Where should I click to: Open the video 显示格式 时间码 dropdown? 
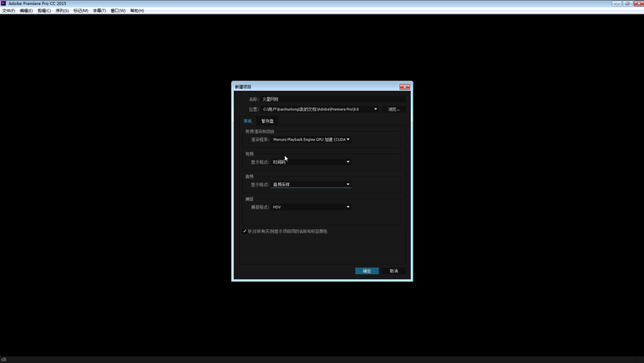[x=310, y=162]
